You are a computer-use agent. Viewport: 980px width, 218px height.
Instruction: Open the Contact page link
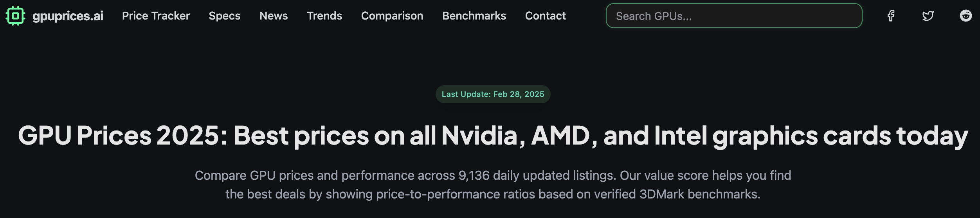545,16
